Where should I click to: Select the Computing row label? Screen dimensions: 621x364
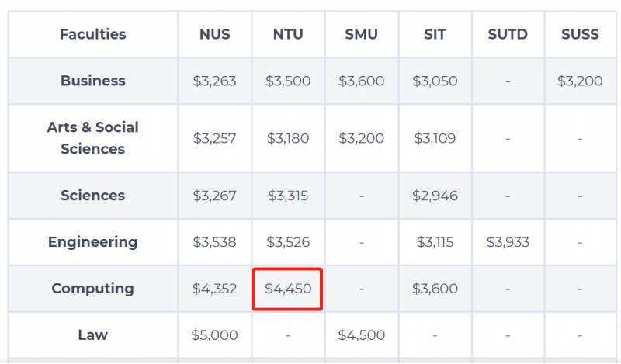(92, 289)
